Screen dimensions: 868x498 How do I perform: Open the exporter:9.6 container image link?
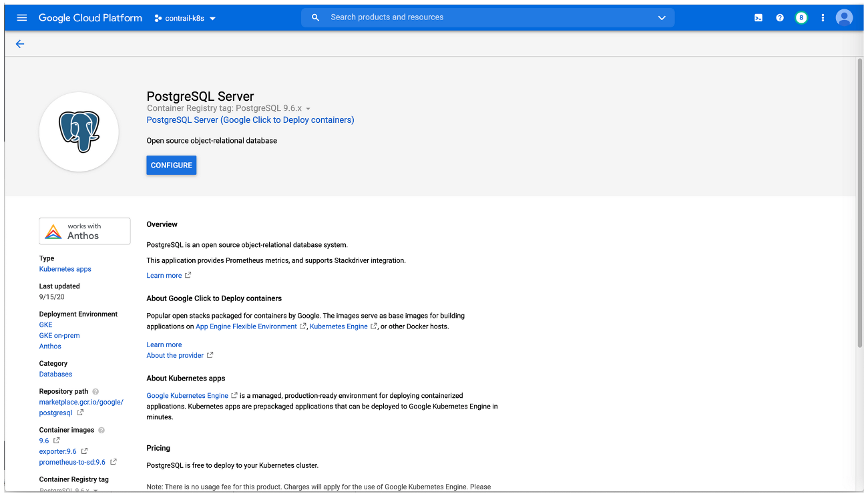(58, 452)
